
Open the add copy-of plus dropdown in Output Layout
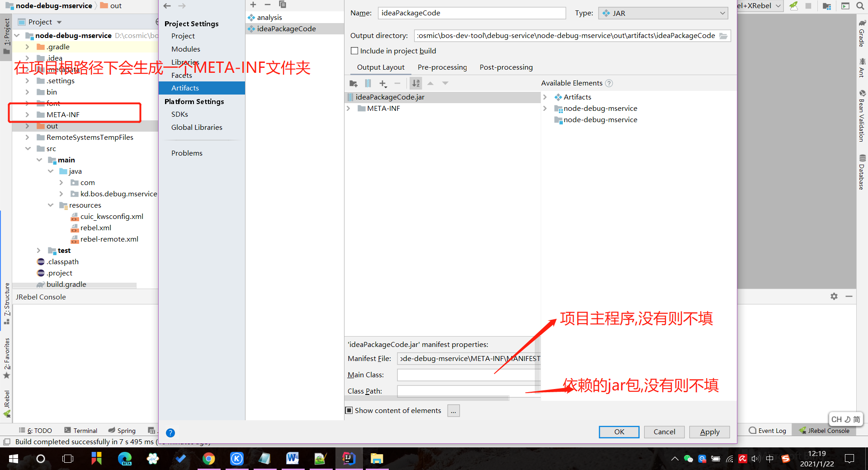pos(383,83)
